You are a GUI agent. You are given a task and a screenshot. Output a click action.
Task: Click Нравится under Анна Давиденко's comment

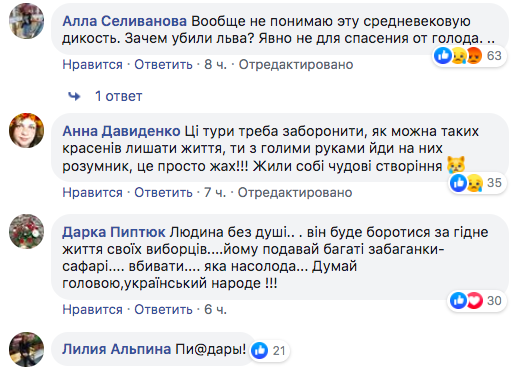click(92, 192)
